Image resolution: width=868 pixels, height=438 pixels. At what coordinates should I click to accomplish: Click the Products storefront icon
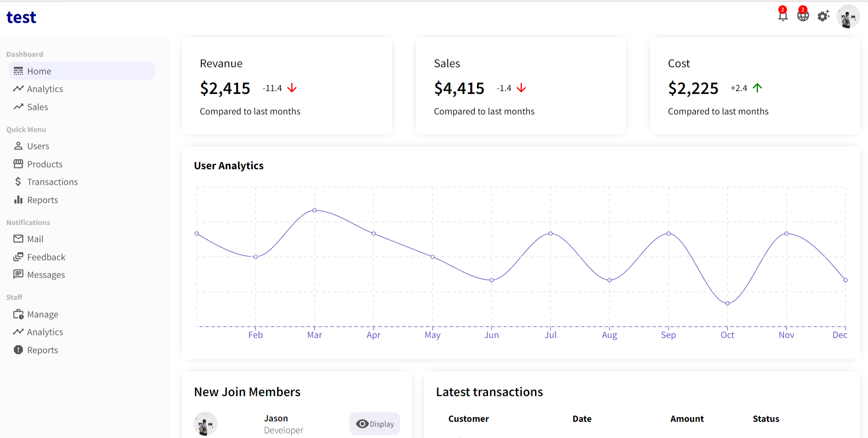19,163
